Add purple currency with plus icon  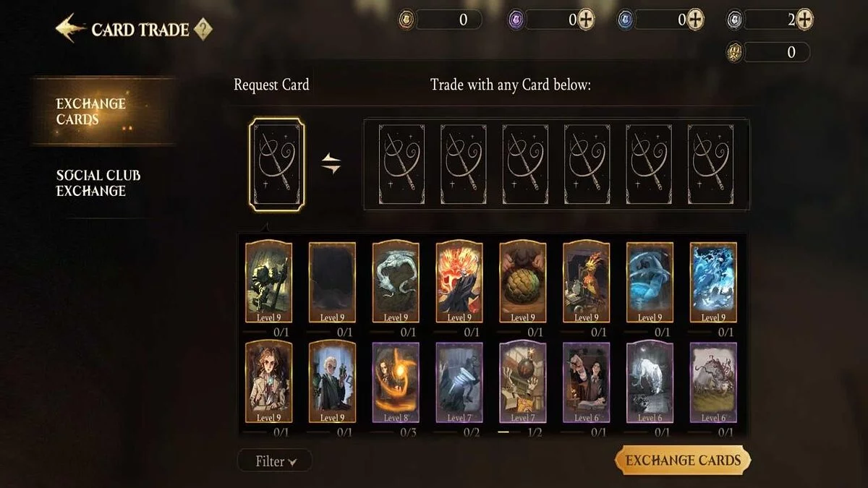pyautogui.click(x=586, y=20)
